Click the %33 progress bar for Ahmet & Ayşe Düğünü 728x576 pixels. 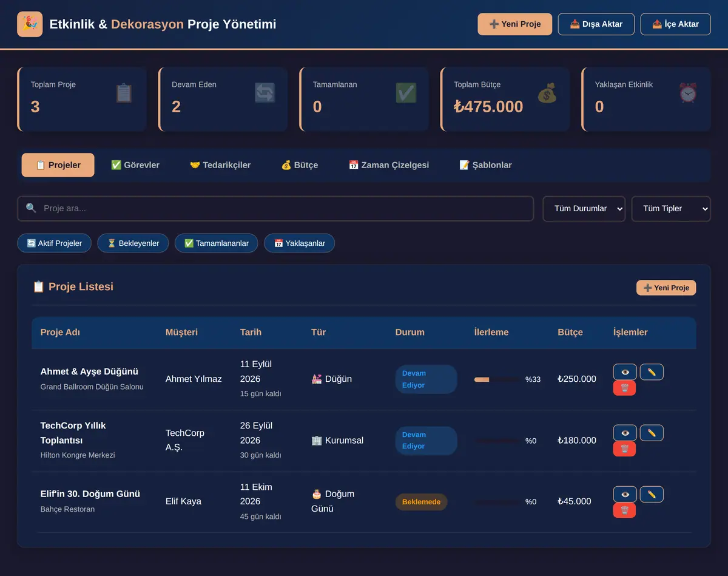tap(497, 379)
